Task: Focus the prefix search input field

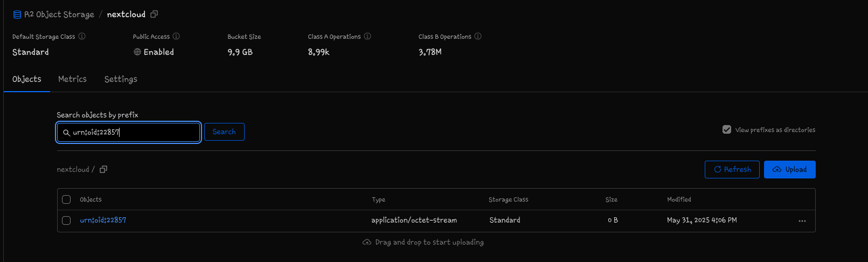Action: point(129,132)
